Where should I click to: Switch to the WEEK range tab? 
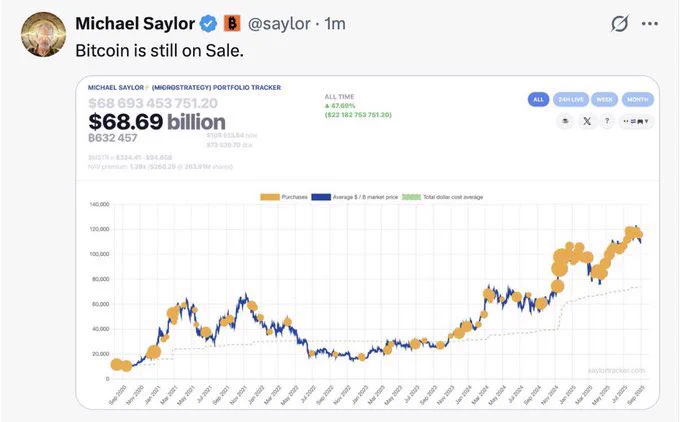(x=605, y=99)
